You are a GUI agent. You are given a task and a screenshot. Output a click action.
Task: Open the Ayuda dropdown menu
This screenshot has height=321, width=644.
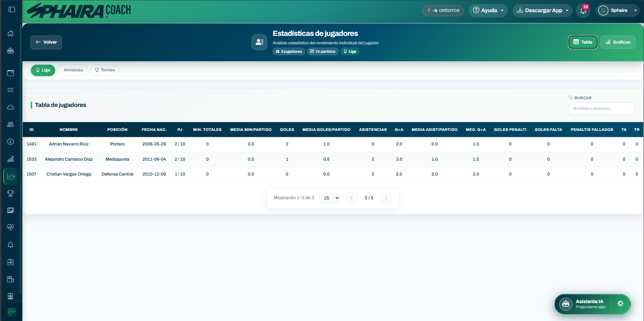coord(488,10)
